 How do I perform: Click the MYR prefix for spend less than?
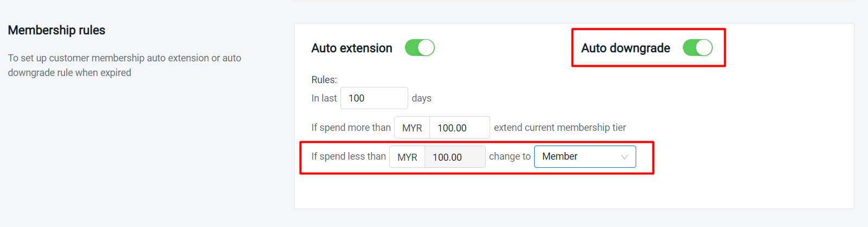tap(407, 157)
